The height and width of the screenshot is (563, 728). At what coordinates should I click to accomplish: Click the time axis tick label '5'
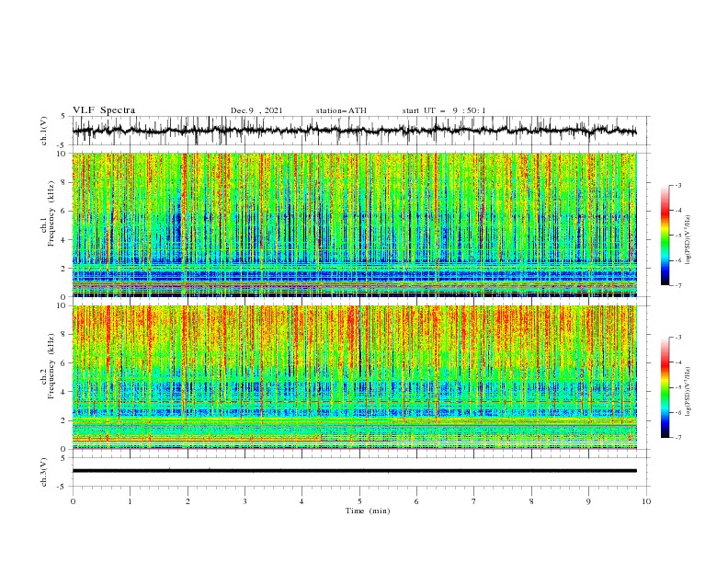pyautogui.click(x=359, y=501)
